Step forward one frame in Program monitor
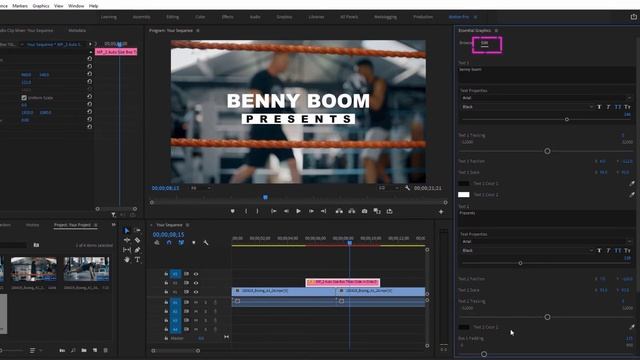640x360 pixels. click(311, 211)
